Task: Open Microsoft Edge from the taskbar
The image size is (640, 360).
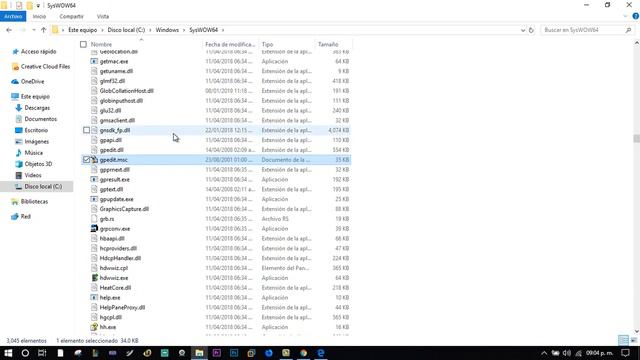Action: tap(321, 353)
